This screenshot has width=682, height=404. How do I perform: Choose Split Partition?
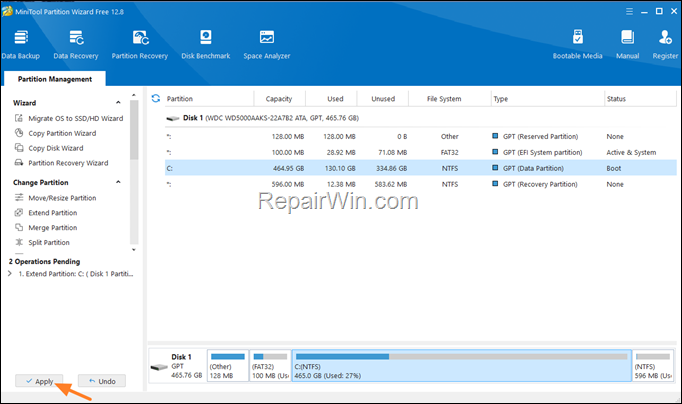point(42,242)
